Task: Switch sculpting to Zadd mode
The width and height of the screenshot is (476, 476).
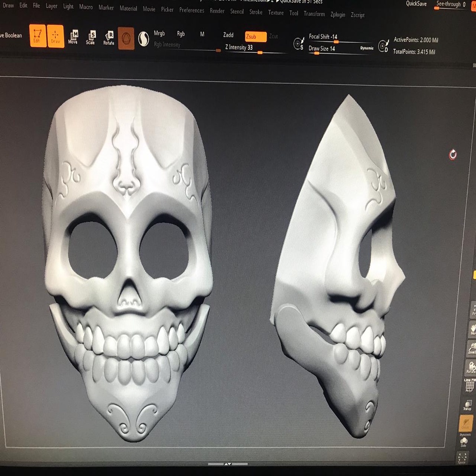Action: pos(228,35)
